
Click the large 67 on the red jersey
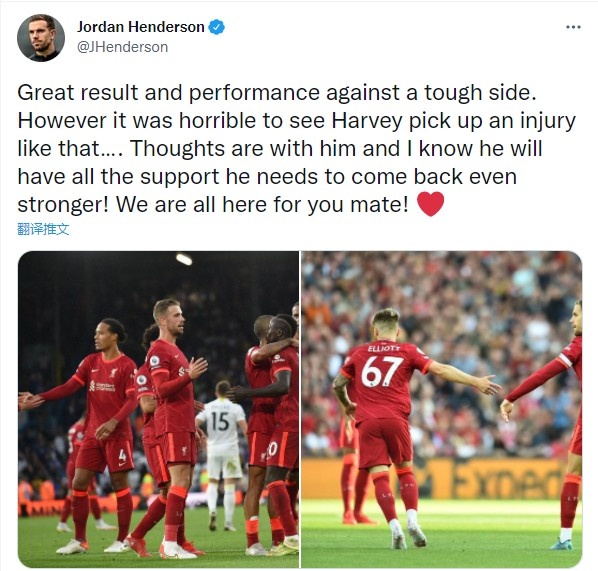381,371
